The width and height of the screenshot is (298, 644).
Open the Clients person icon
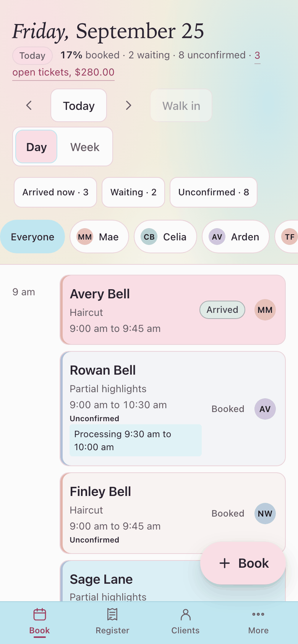pyautogui.click(x=185, y=615)
